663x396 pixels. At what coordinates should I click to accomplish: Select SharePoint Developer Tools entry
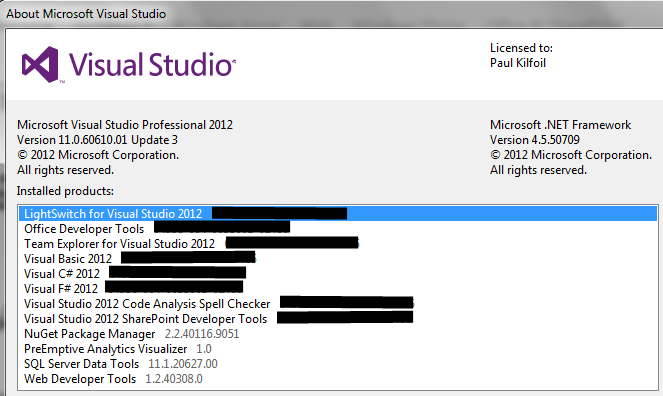click(x=338, y=319)
